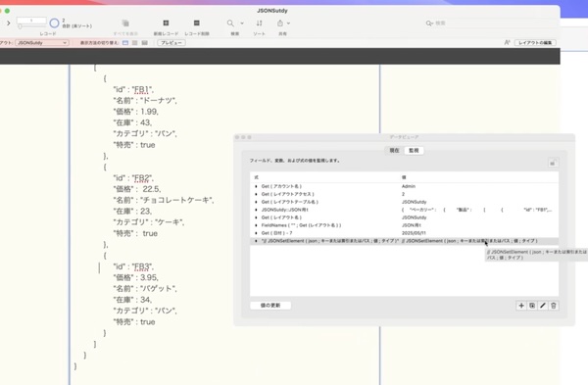Click the lock icon in Data Viewer

pos(553,163)
